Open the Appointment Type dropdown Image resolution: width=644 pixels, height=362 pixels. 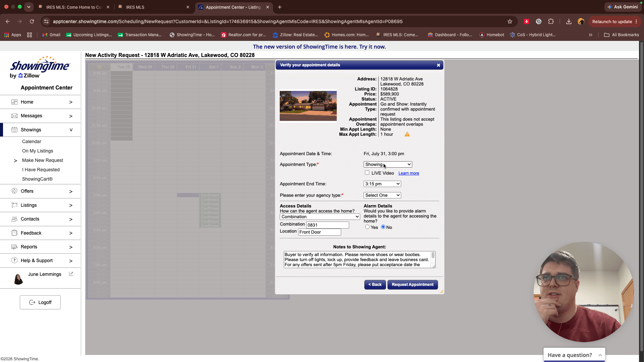point(388,164)
